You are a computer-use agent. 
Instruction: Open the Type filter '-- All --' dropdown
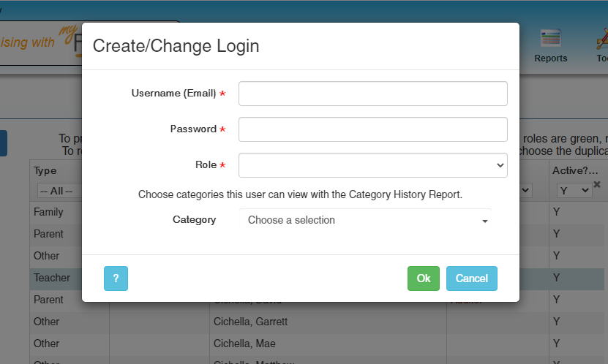pyautogui.click(x=57, y=190)
